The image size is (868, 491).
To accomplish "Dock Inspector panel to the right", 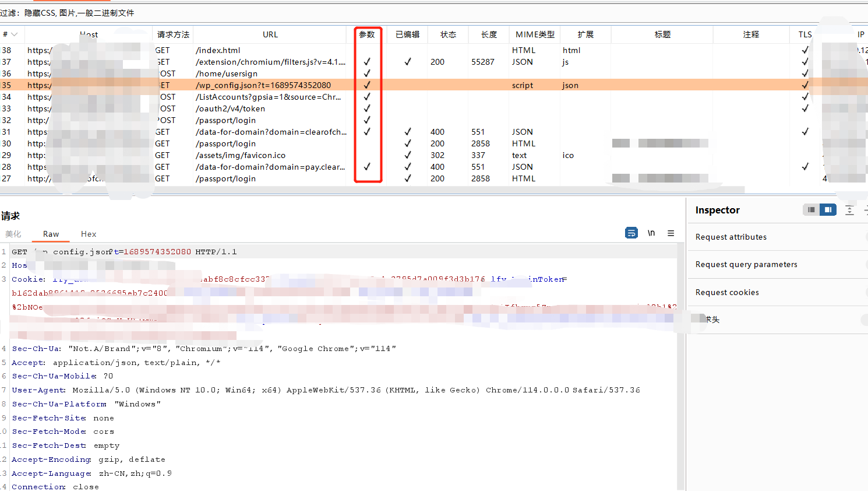I will click(x=828, y=209).
